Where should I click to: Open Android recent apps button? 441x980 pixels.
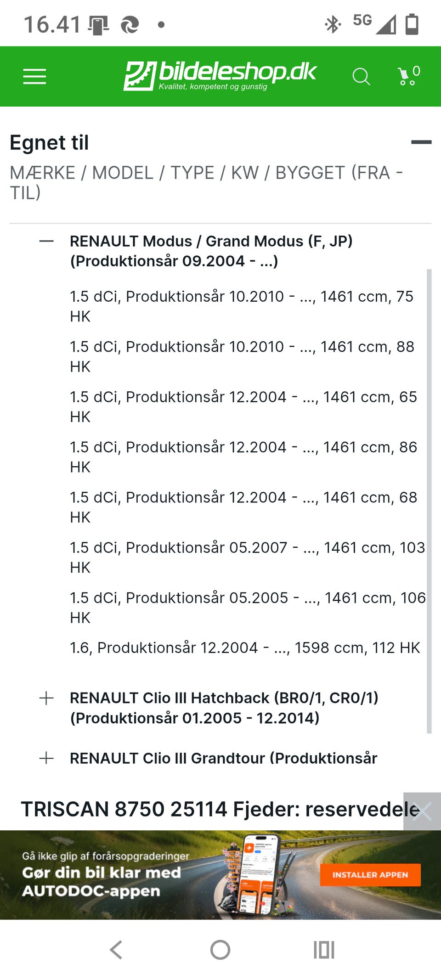pos(324,950)
